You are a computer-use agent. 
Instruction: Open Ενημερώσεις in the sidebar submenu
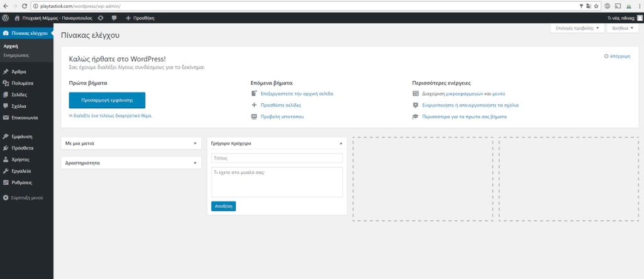point(16,55)
